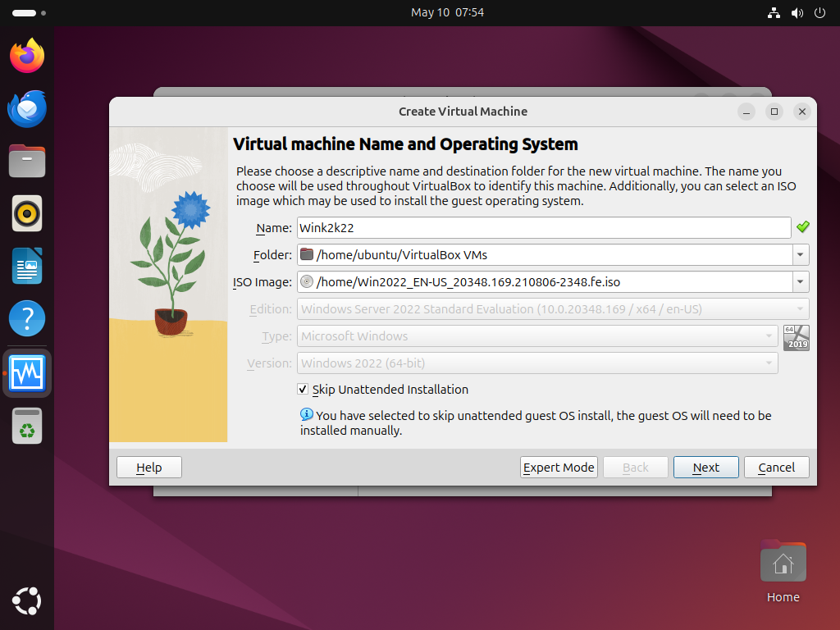Expand the ISO Image dropdown arrow
840x630 pixels.
point(801,282)
